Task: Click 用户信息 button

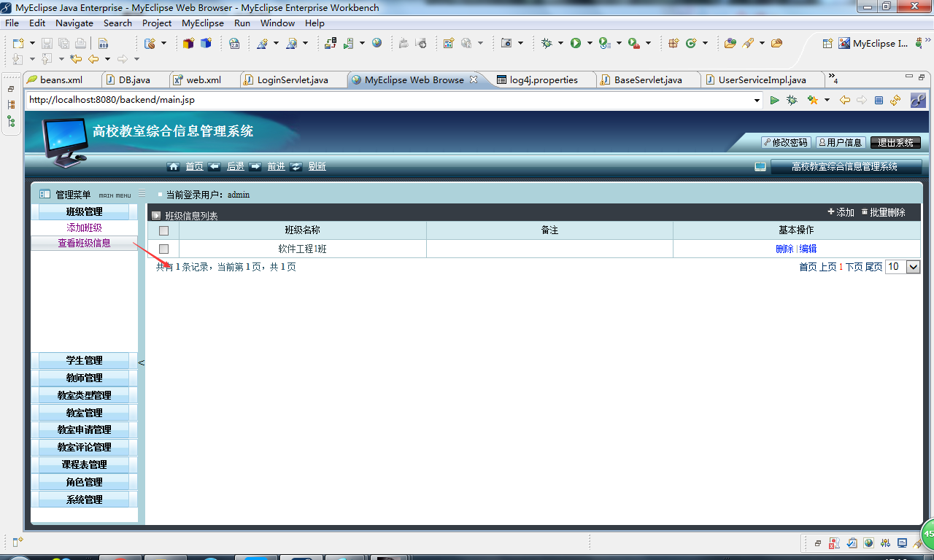Action: 840,143
